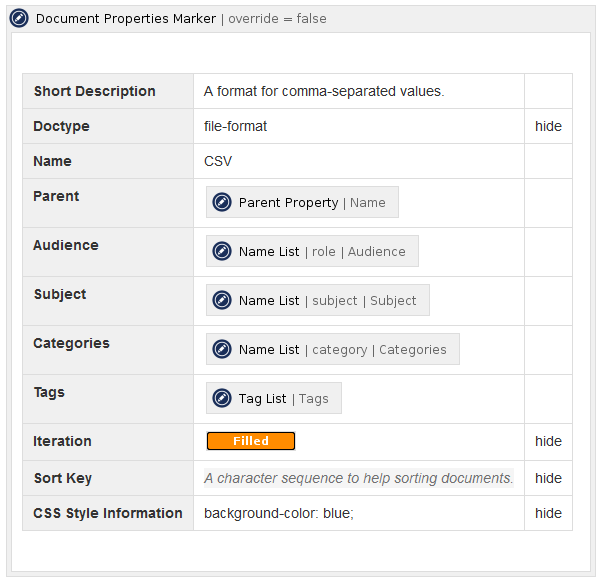Toggle the hide control in Sort Key row

point(548,478)
